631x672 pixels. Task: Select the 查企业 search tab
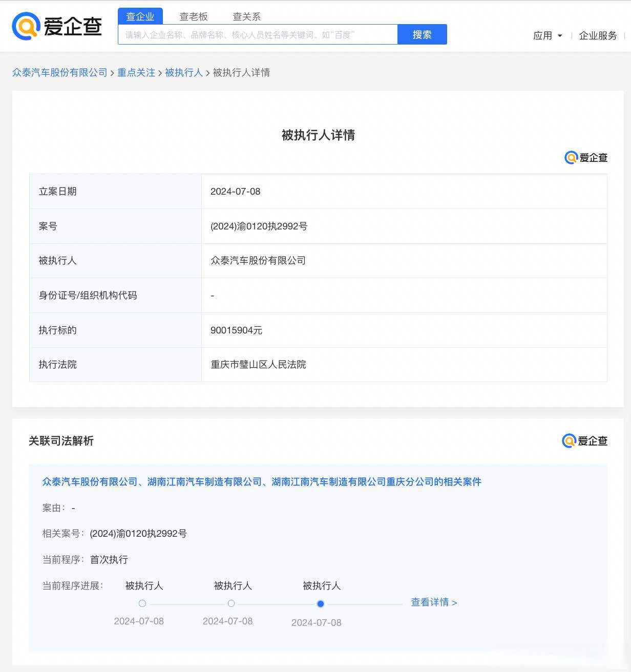(140, 16)
